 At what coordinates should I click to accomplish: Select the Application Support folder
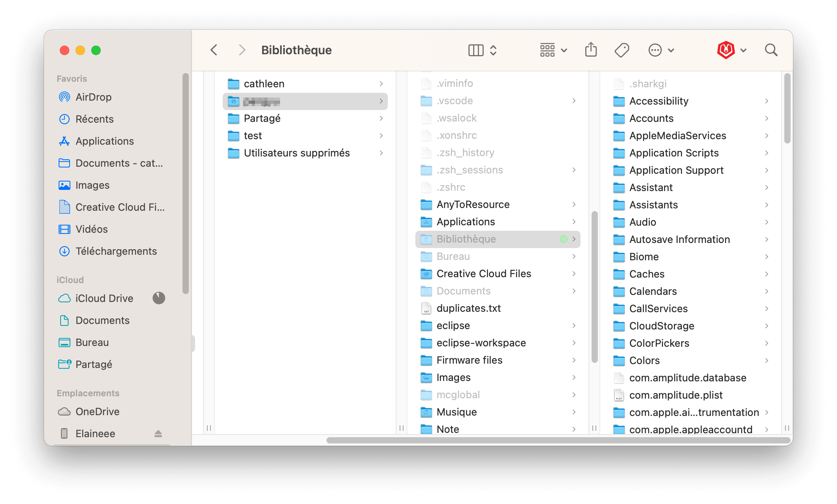point(691,170)
